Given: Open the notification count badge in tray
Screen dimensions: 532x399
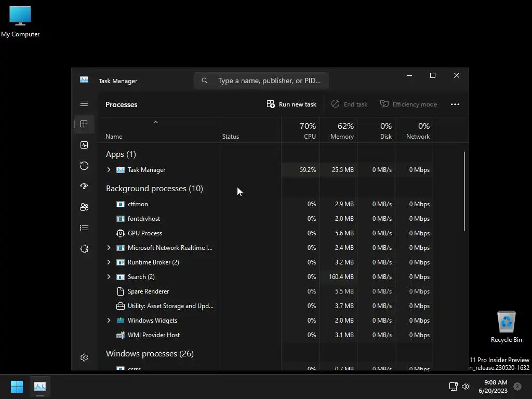Looking at the screenshot, I should coord(517,387).
